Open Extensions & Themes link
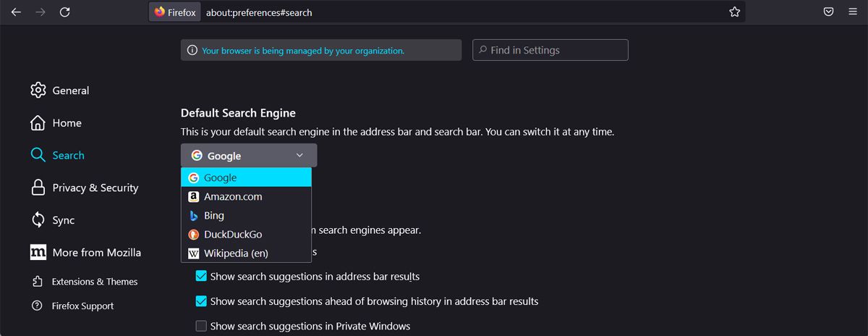This screenshot has height=336, width=868. [95, 282]
